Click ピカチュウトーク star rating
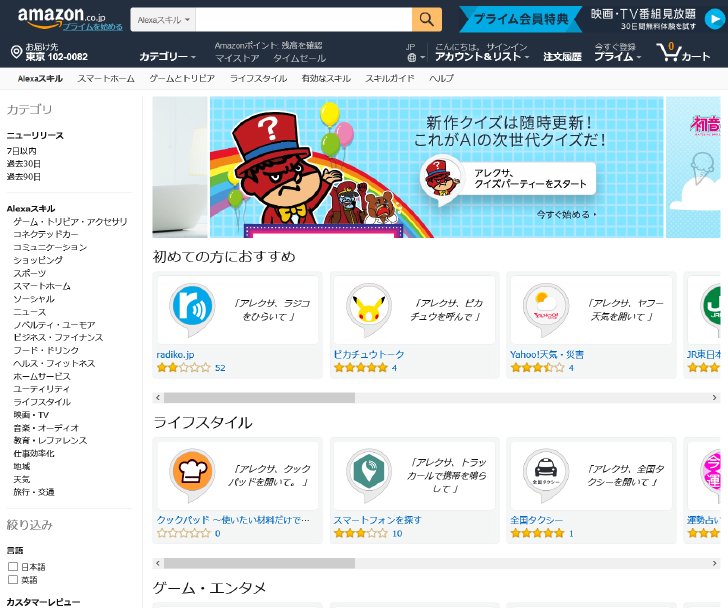The image size is (728, 608). 361,368
